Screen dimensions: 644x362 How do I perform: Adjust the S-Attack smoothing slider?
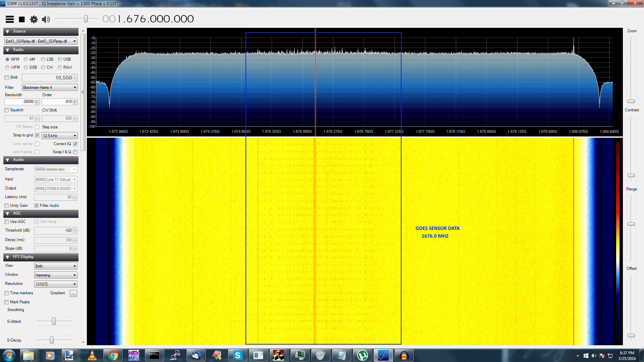click(54, 321)
